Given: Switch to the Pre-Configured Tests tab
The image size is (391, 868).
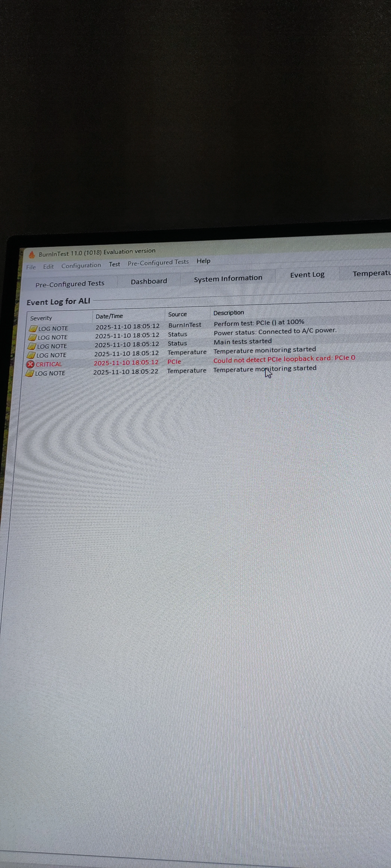Looking at the screenshot, I should [70, 284].
